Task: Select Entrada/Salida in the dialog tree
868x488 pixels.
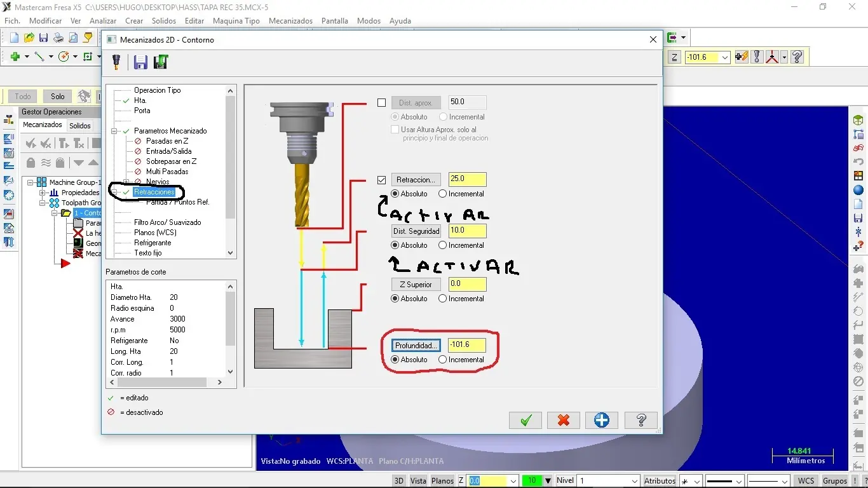Action: pyautogui.click(x=168, y=151)
